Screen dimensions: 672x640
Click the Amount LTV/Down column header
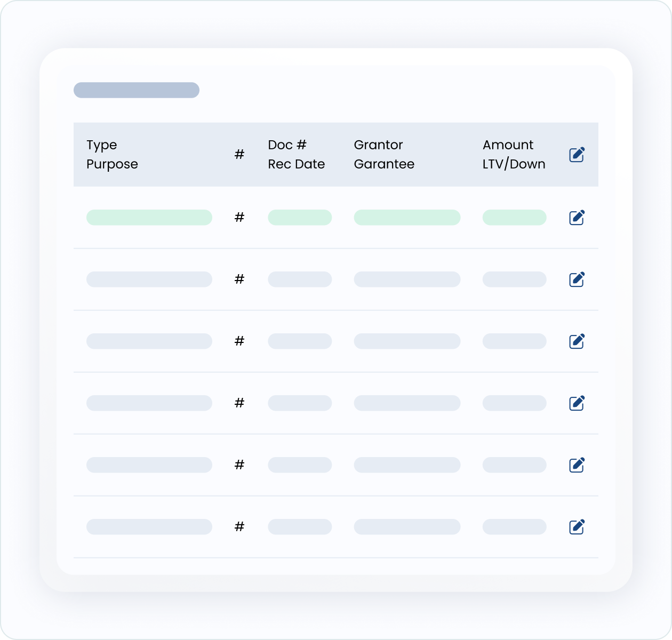[x=514, y=155]
